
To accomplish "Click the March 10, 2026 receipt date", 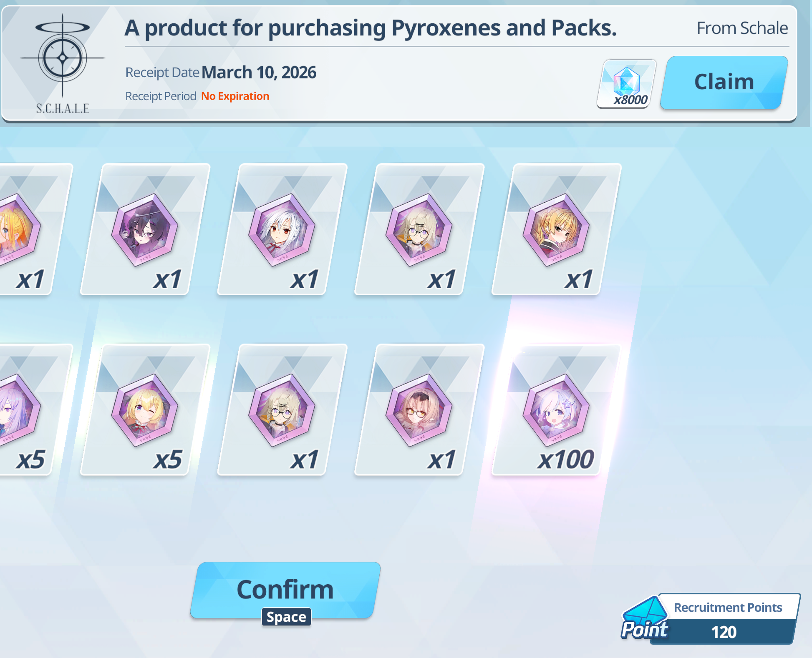I will point(259,73).
